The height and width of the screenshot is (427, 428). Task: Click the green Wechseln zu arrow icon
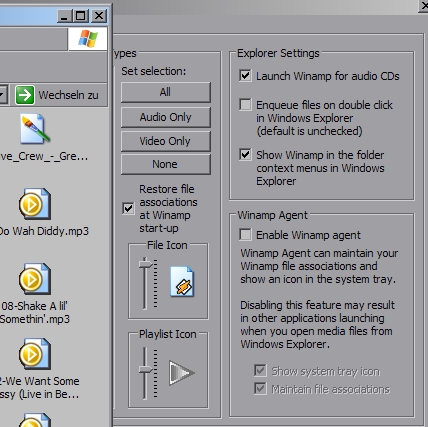coord(25,95)
